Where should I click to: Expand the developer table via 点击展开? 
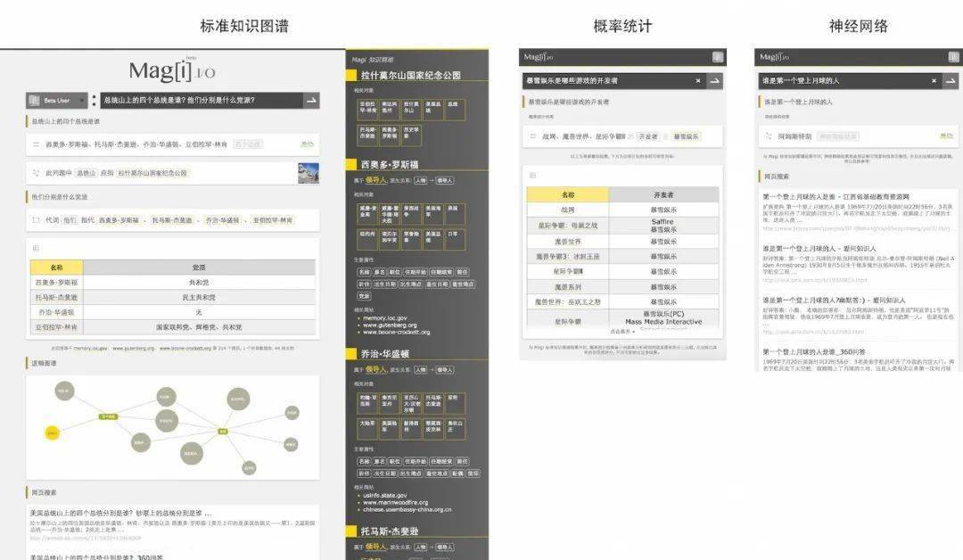(621, 331)
